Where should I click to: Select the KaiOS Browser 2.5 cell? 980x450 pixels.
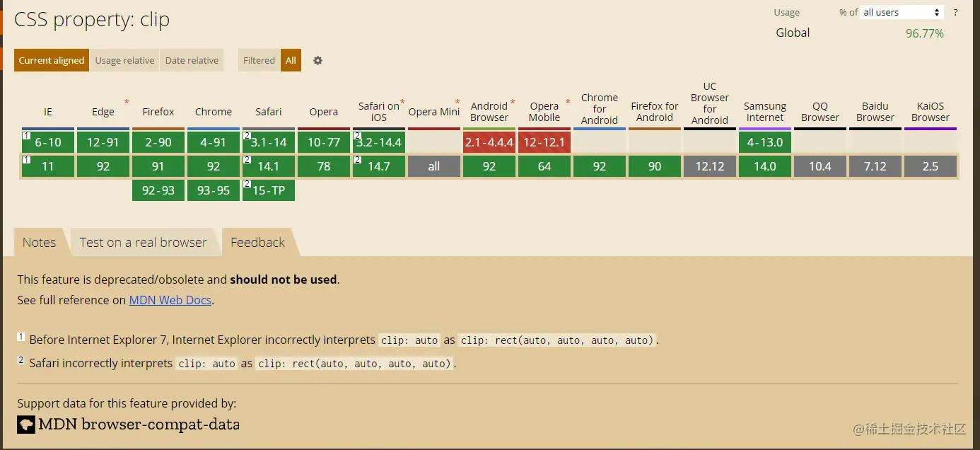pos(931,166)
